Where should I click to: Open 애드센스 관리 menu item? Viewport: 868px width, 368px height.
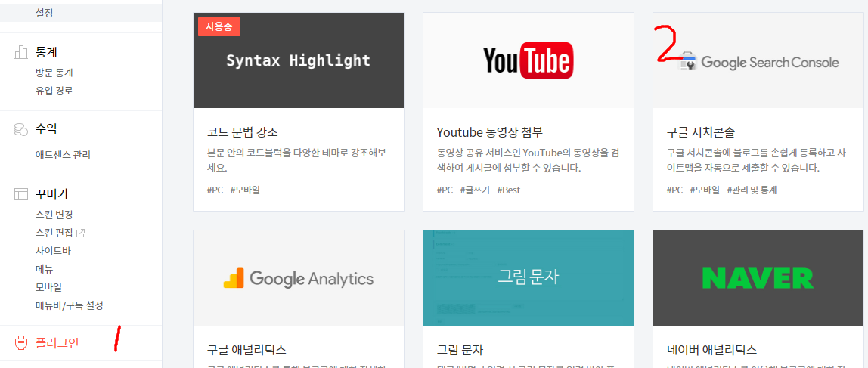coord(63,155)
